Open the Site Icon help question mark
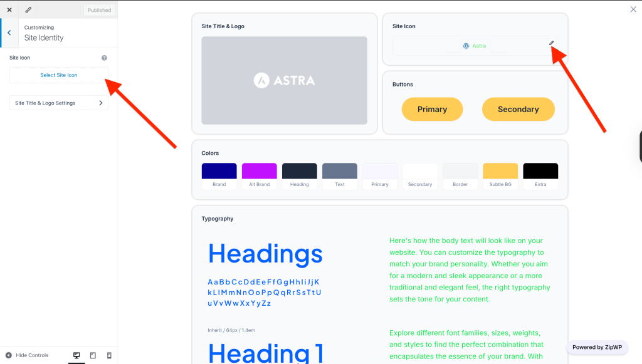This screenshot has width=642, height=364. pos(104,58)
